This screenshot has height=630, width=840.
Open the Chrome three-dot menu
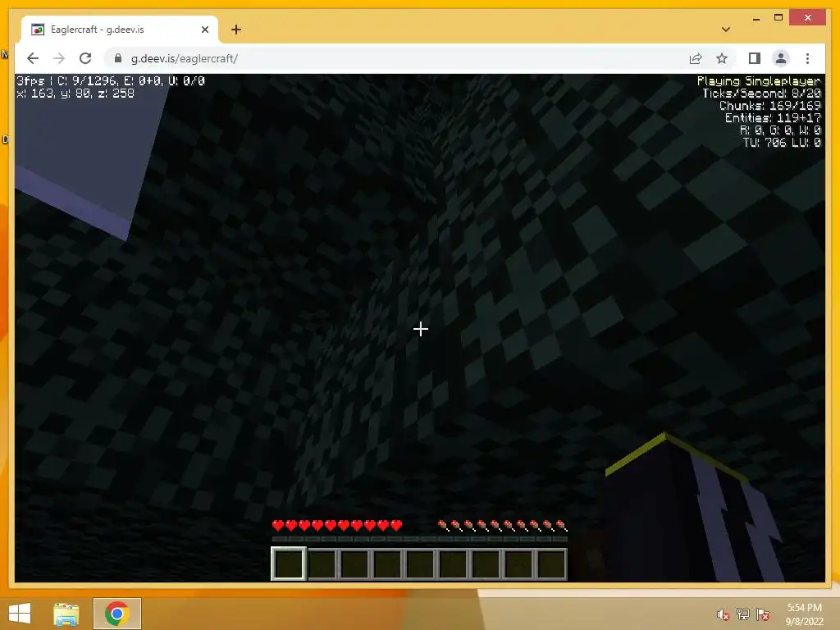pyautogui.click(x=807, y=58)
